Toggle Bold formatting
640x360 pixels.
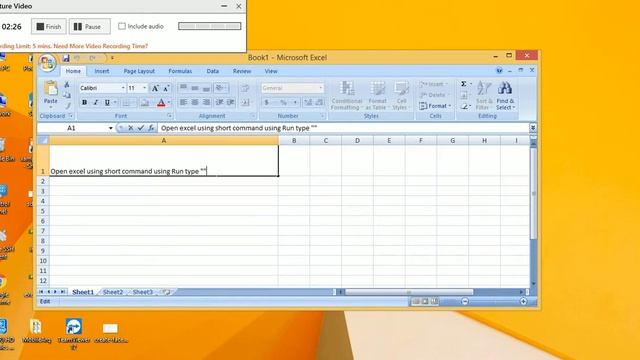[84, 102]
